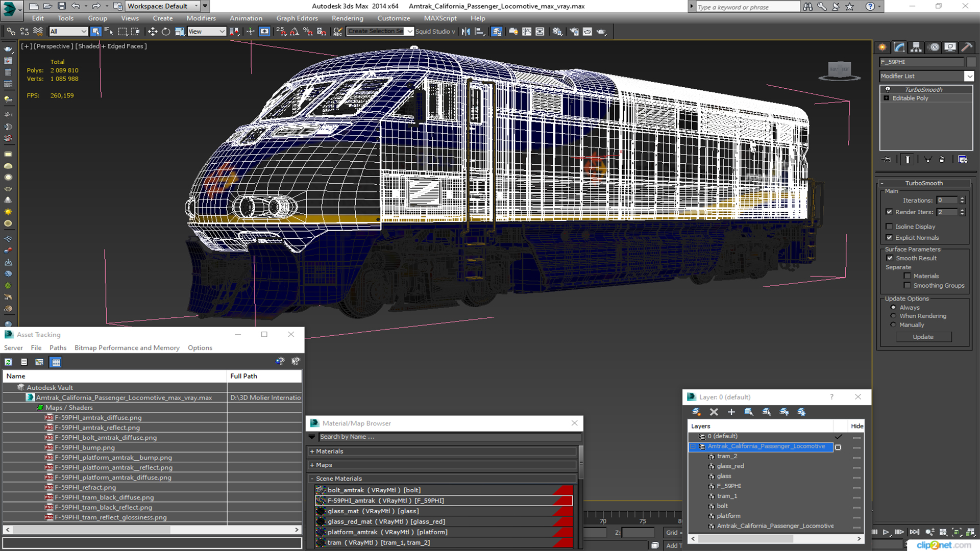Click Pin Stack icon in Modify panel
Screen dimensions: 980x551
887,160
